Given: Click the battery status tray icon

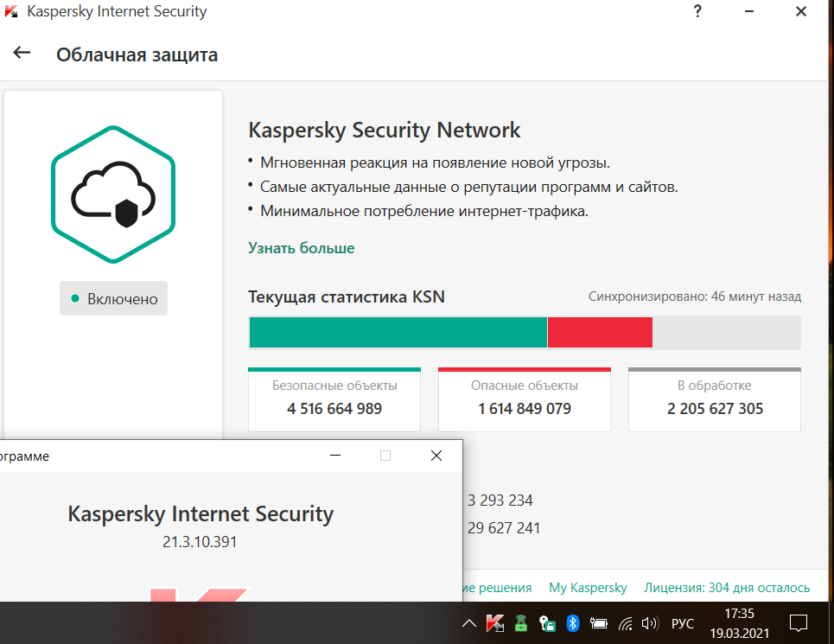Looking at the screenshot, I should tap(599, 623).
